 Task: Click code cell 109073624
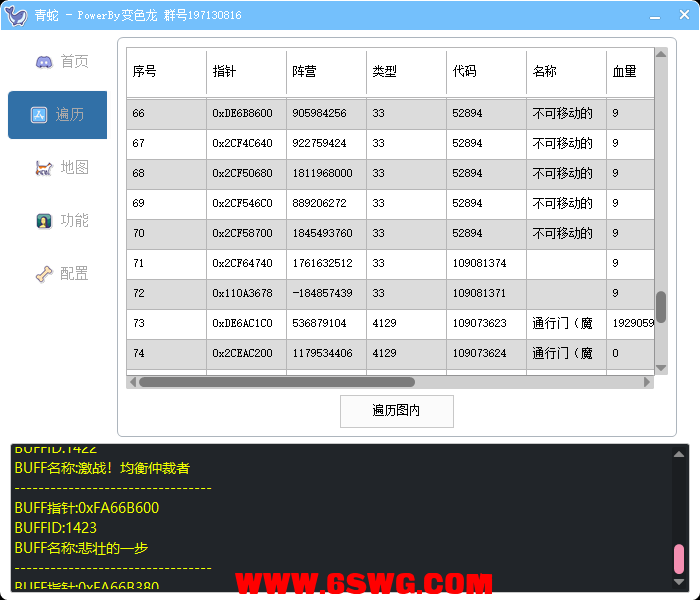point(486,354)
